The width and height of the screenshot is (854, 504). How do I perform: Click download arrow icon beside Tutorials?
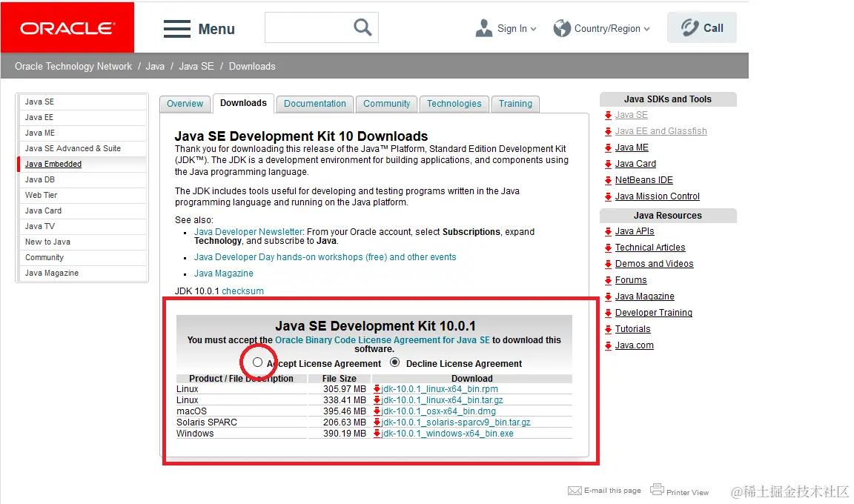tap(608, 329)
